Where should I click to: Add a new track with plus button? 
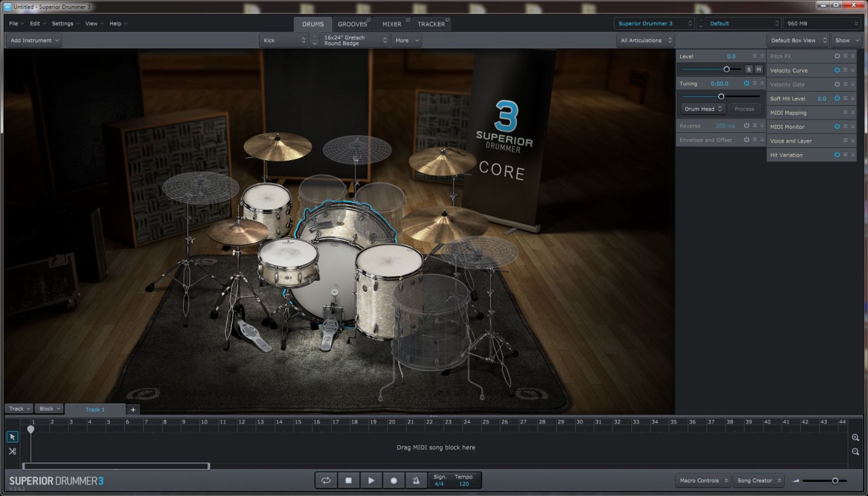[x=133, y=409]
